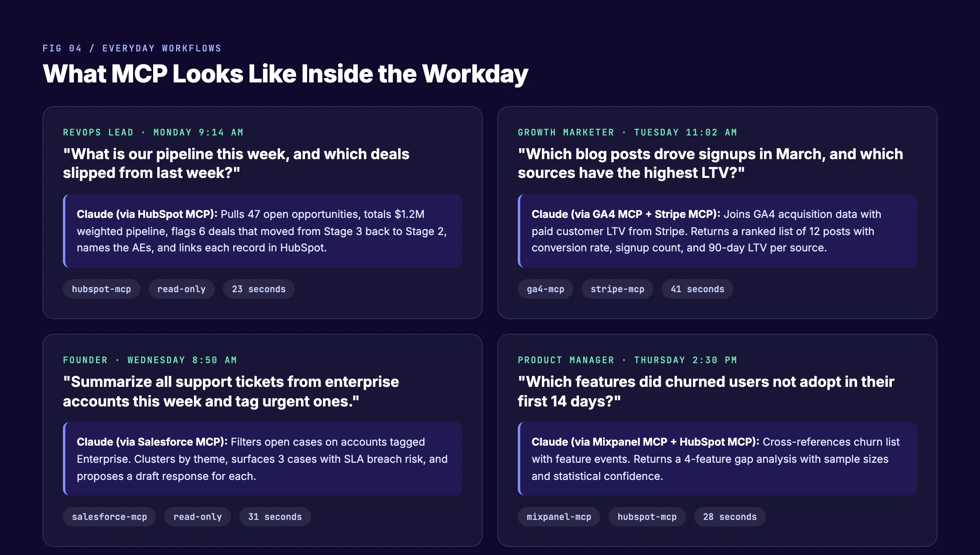The height and width of the screenshot is (555, 980).
Task: Click the 'PRODUCT MANAGER · THURSDAY 2:30 PM' label
Action: pos(627,360)
